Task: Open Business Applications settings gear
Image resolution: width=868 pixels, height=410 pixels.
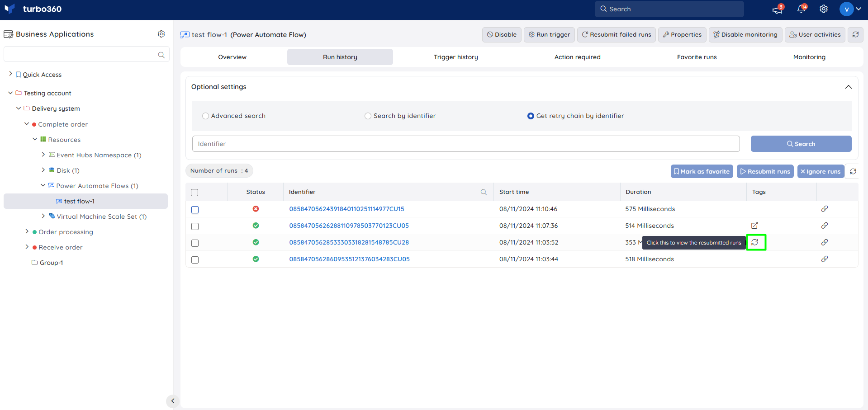Action: click(x=161, y=34)
